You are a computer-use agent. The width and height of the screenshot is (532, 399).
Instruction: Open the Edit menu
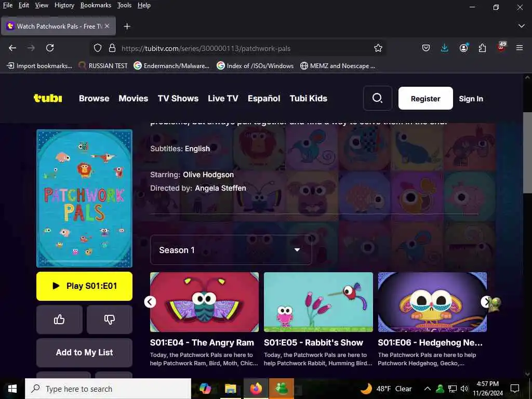coord(24,5)
